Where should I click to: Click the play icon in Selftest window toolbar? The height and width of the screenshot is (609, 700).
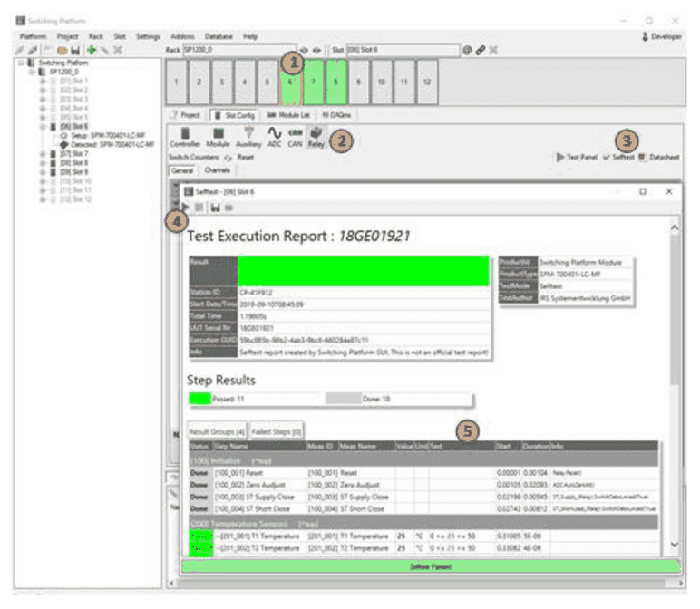pos(186,208)
